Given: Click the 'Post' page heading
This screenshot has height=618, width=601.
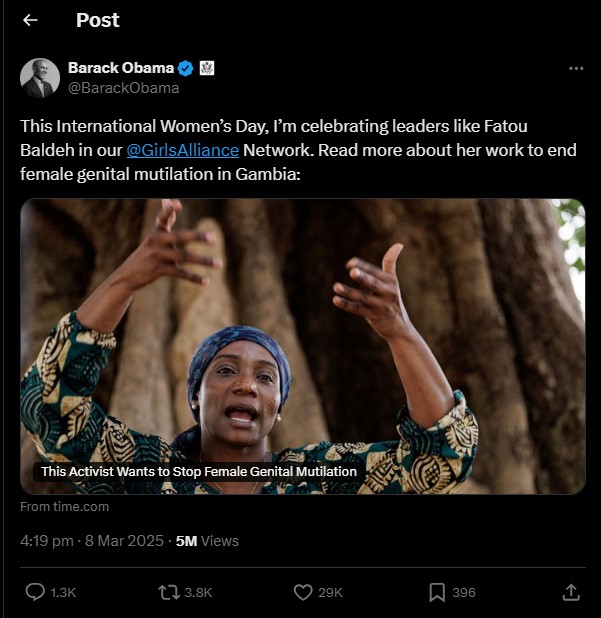Looking at the screenshot, I should [98, 20].
